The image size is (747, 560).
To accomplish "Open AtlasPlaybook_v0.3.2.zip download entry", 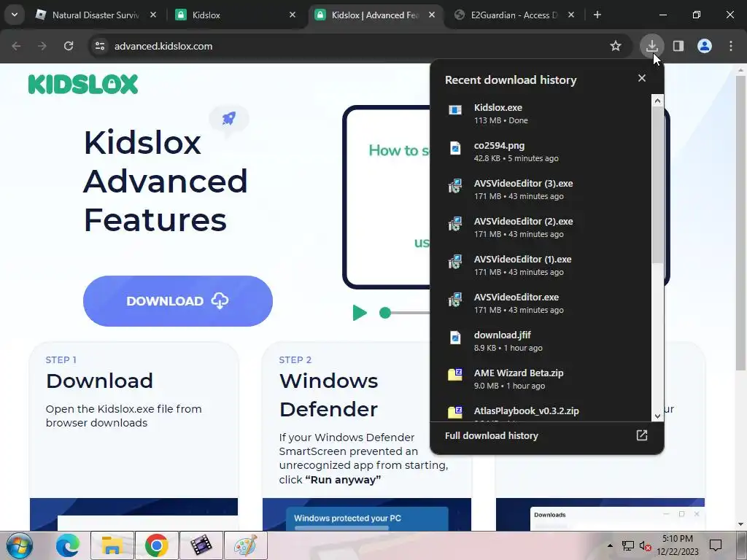I will point(541,411).
